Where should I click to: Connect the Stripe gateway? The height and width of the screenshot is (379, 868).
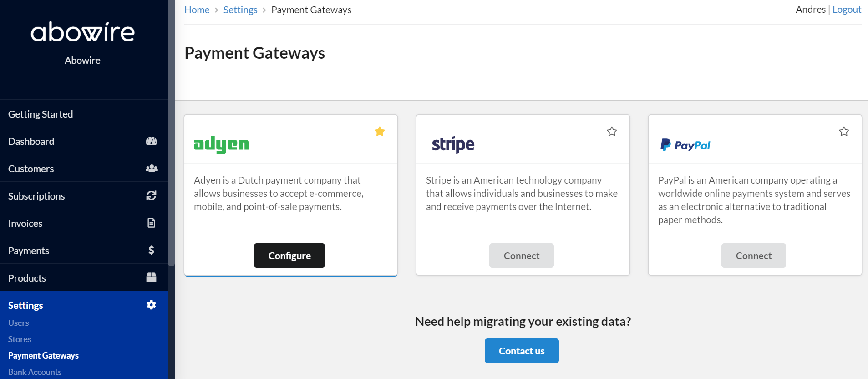[x=522, y=256]
